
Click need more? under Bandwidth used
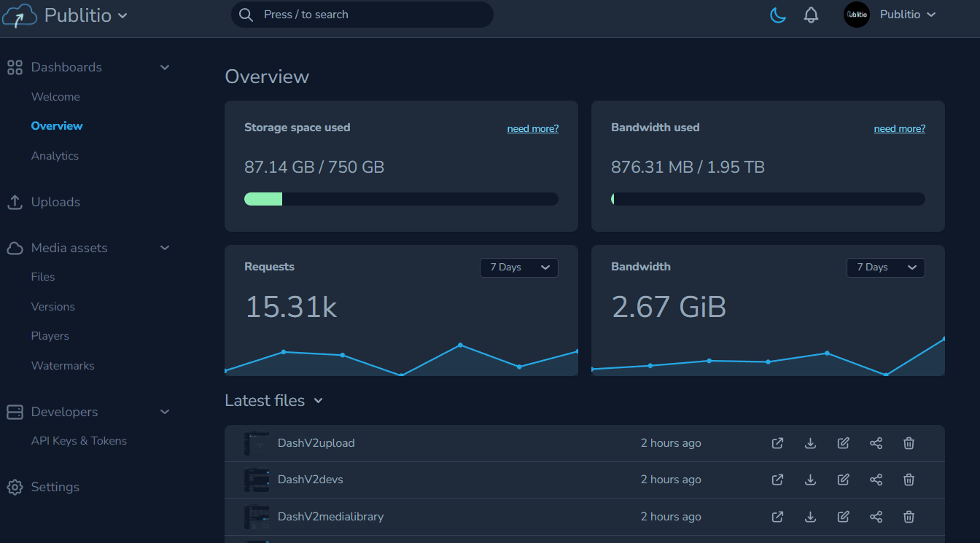tap(900, 128)
